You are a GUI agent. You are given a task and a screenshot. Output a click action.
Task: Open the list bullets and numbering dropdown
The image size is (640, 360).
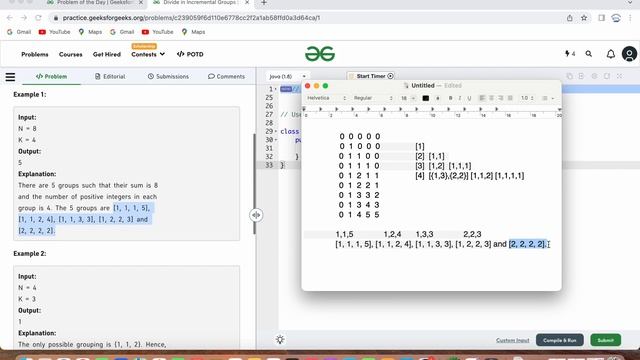click(547, 98)
